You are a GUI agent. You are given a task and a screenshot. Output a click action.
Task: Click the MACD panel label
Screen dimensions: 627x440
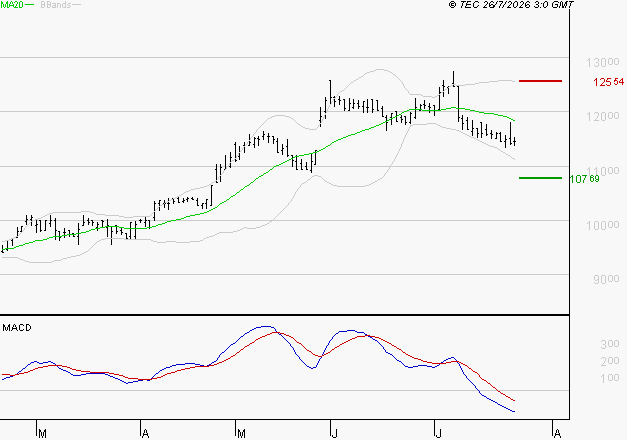click(x=17, y=328)
